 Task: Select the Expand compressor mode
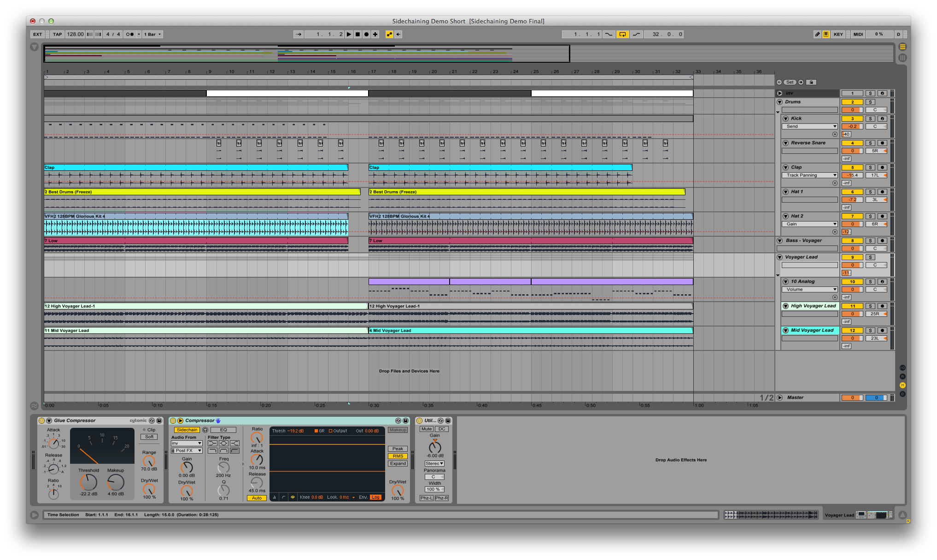pos(398,464)
